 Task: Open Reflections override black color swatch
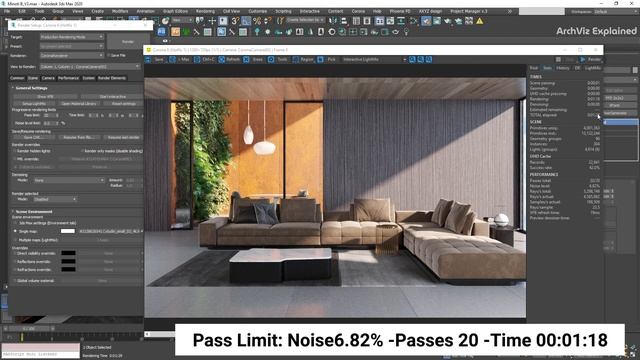coord(68,262)
